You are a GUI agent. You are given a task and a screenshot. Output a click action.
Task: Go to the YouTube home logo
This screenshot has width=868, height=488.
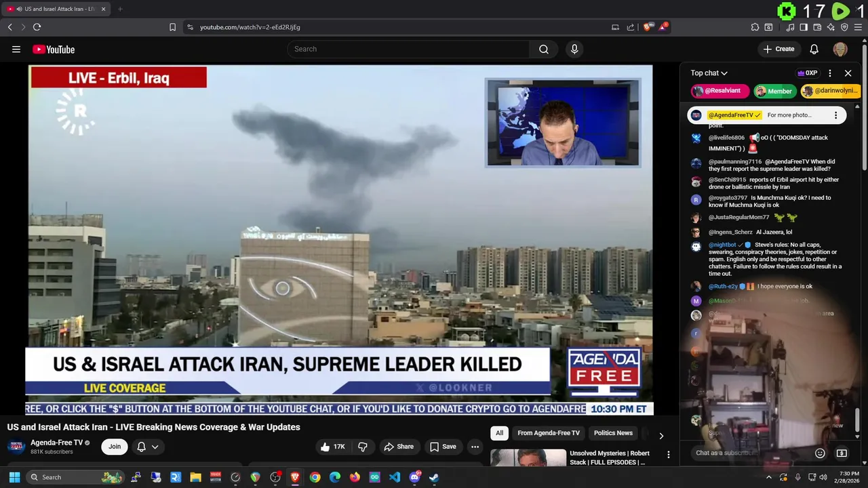[x=54, y=49]
